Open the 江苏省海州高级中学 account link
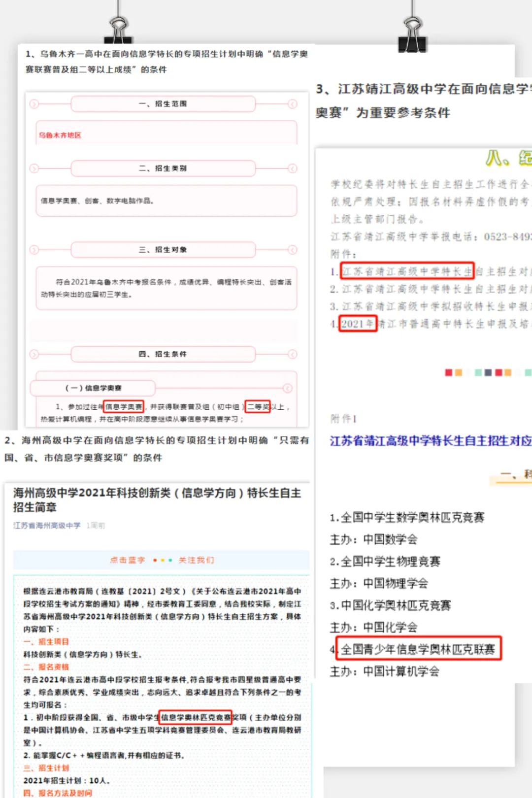 click(x=47, y=526)
